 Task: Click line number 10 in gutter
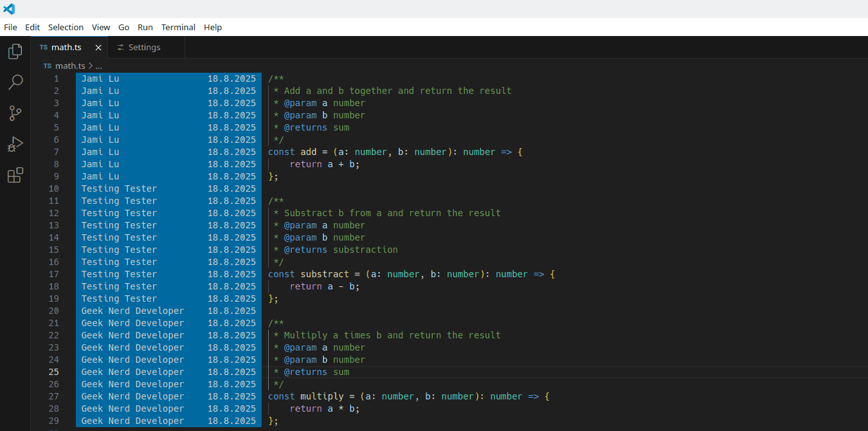53,188
